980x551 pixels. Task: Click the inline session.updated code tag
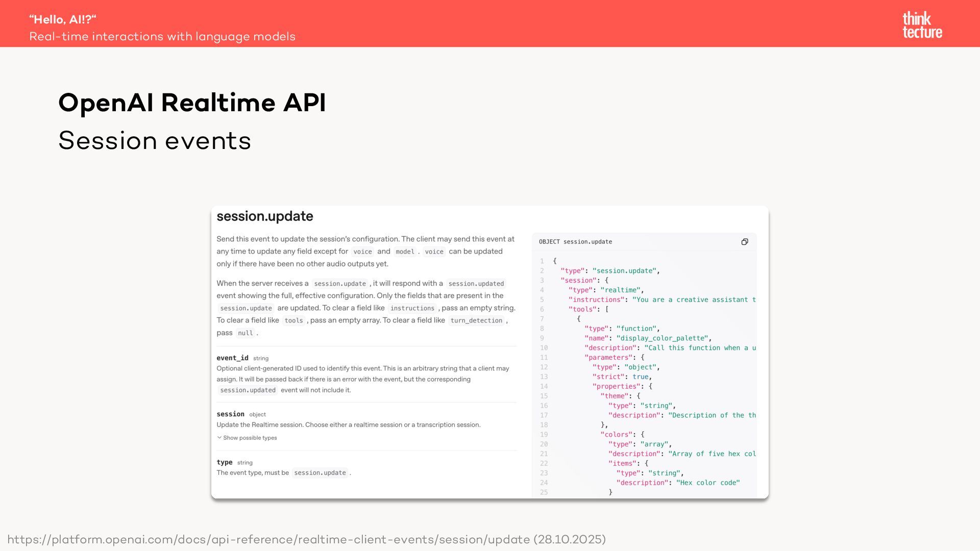(476, 284)
